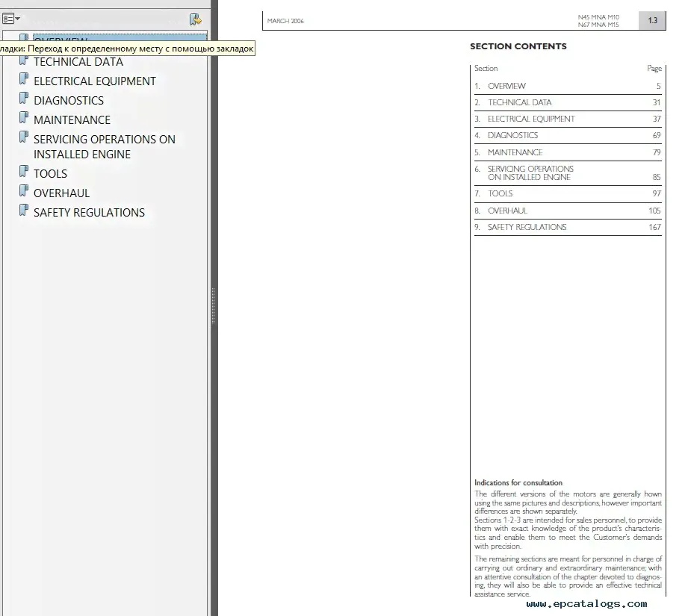
Task: Open the DIAGNOSTICS bookmark in sidebar
Action: click(69, 101)
